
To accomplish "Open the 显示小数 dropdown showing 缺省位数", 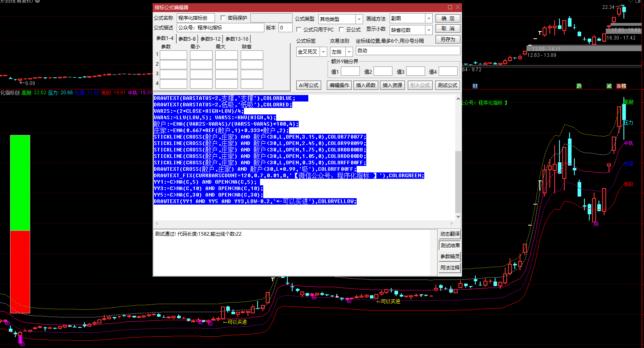I will point(429,30).
